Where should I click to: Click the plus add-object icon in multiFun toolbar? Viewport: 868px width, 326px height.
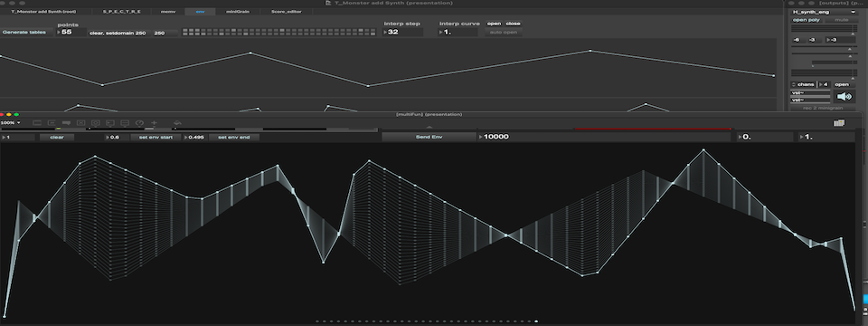[154, 123]
